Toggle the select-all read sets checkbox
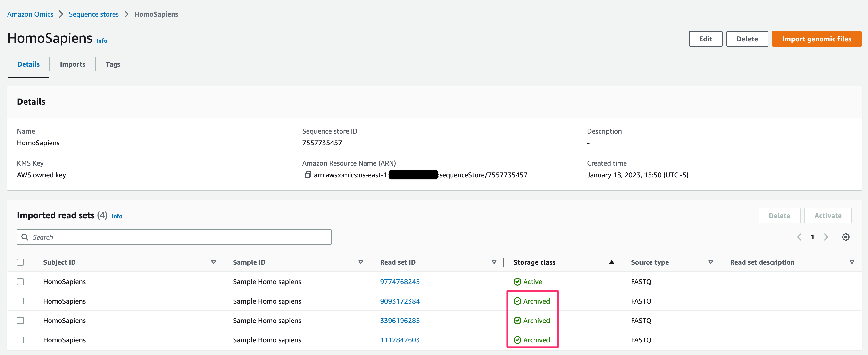The image size is (868, 355). (x=21, y=262)
